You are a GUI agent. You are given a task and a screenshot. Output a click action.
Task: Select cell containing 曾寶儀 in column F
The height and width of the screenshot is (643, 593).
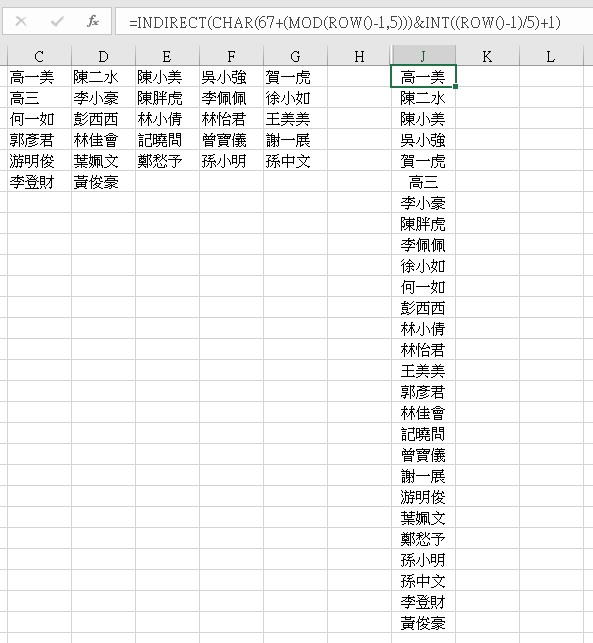pyautogui.click(x=231, y=139)
